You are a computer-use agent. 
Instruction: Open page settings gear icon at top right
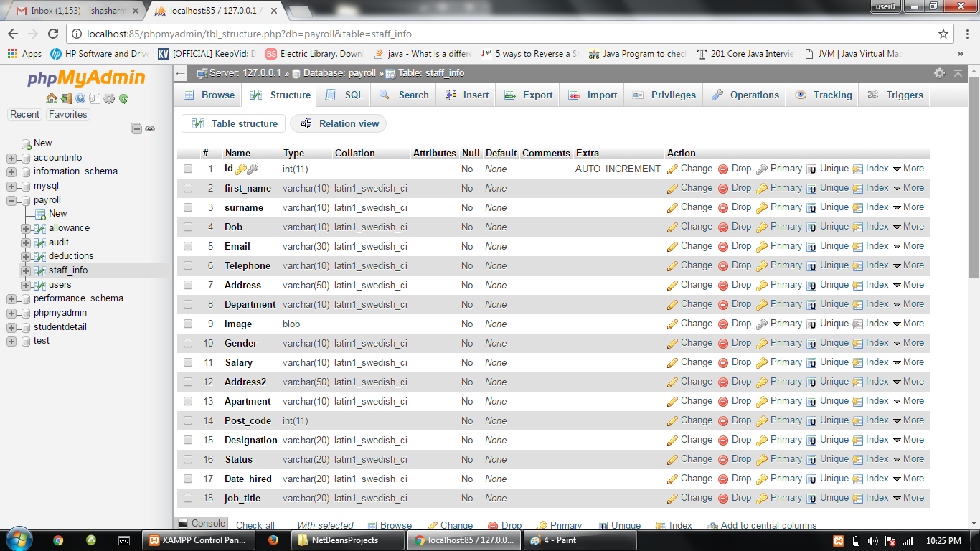(940, 72)
